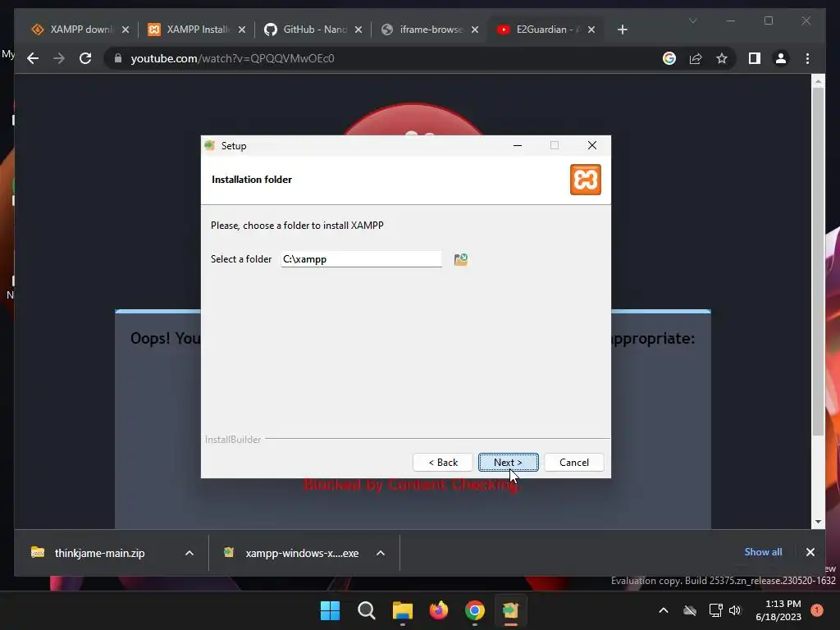Open xampp-windows exe download

302,553
